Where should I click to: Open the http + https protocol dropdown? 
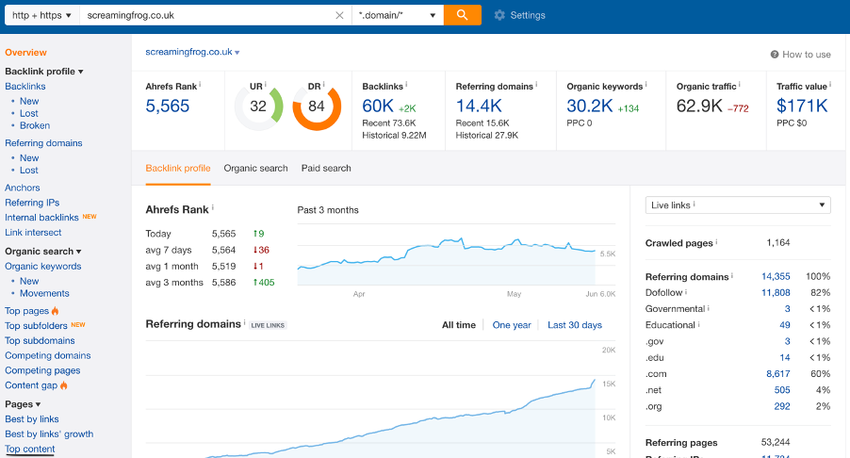(42, 15)
